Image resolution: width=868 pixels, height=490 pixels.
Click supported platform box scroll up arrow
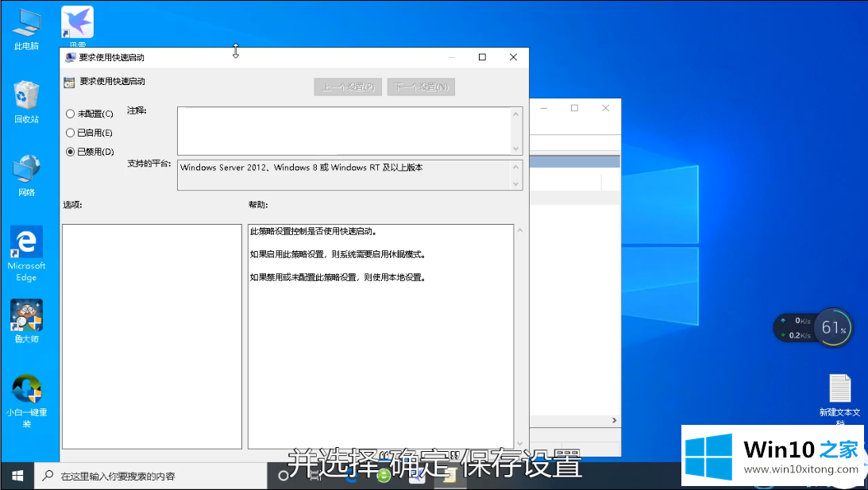click(x=516, y=168)
